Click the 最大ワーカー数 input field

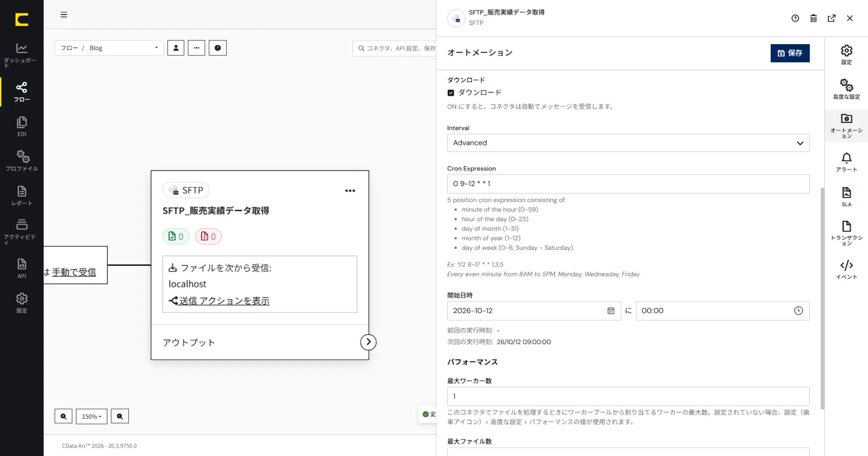(x=628, y=396)
